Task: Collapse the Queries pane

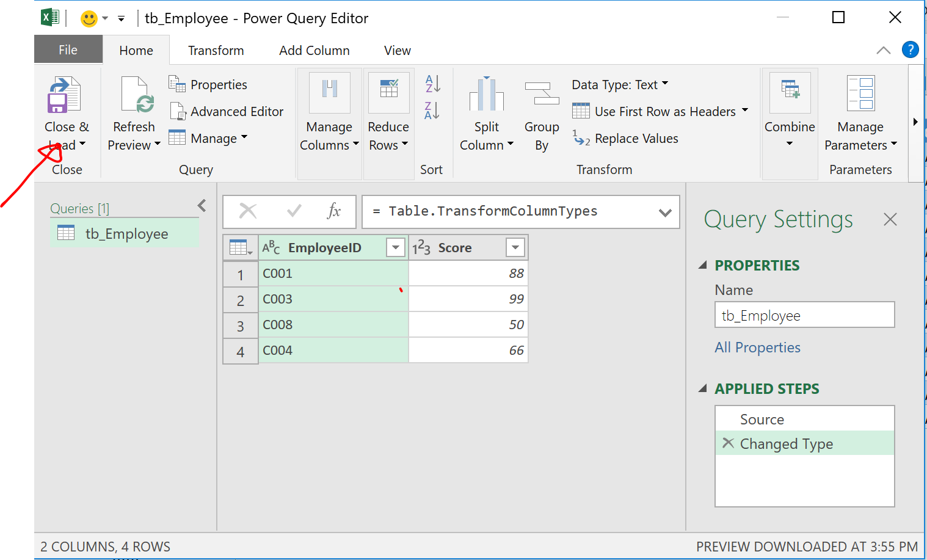Action: (202, 206)
